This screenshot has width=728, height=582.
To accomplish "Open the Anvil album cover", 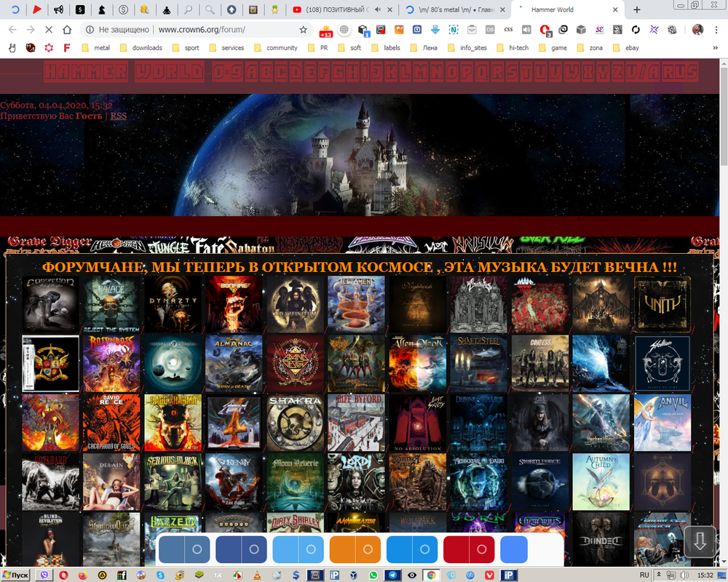I will (x=662, y=423).
